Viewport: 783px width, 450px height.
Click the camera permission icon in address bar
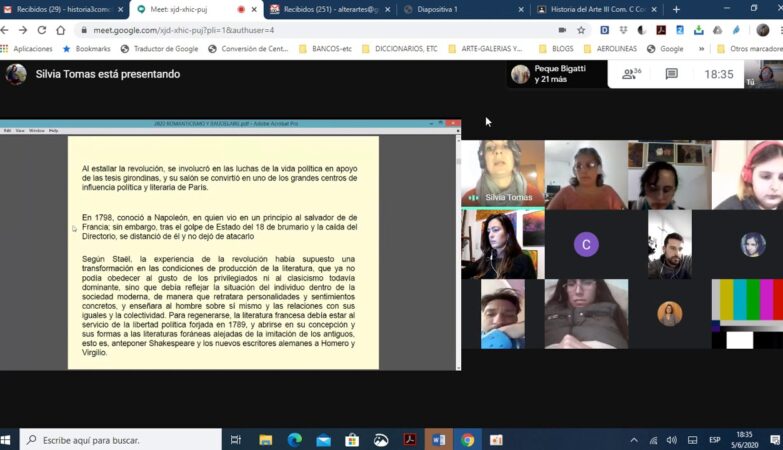pyautogui.click(x=562, y=30)
